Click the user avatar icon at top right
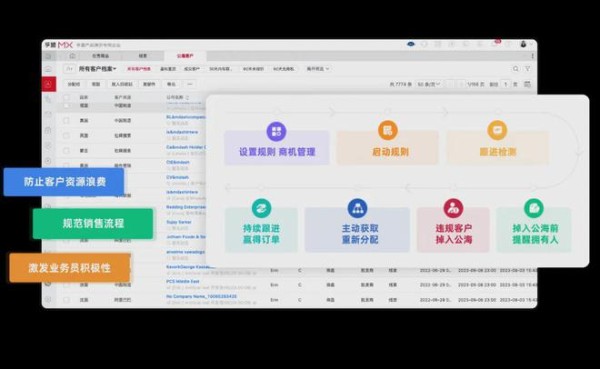The image size is (600, 369). 523,44
